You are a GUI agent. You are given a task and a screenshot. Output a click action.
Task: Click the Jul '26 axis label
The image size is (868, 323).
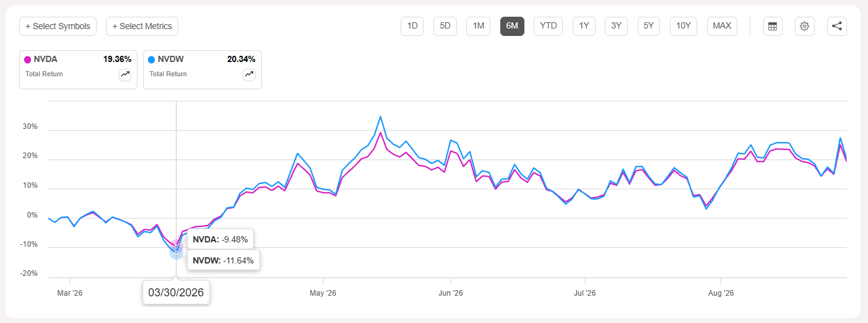(585, 293)
